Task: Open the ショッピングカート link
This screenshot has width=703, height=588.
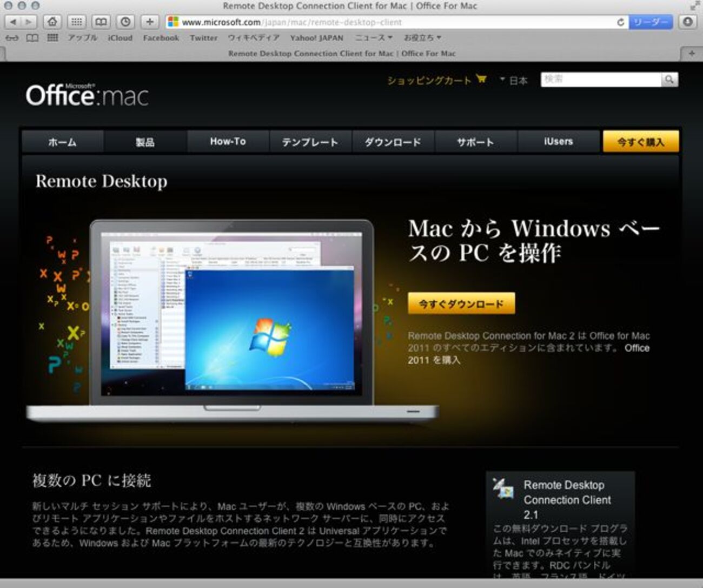Action: click(429, 80)
